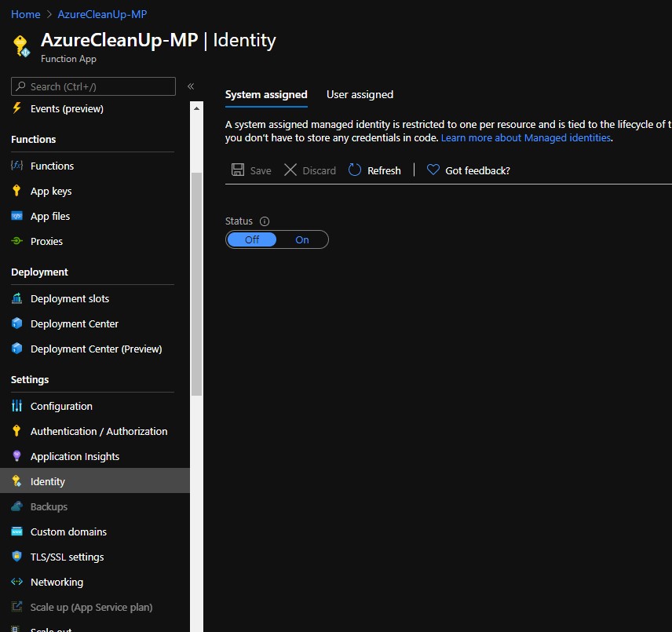Click the Application Insights lightbulb icon
Viewport: 672px width, 632px height.
pos(16,456)
